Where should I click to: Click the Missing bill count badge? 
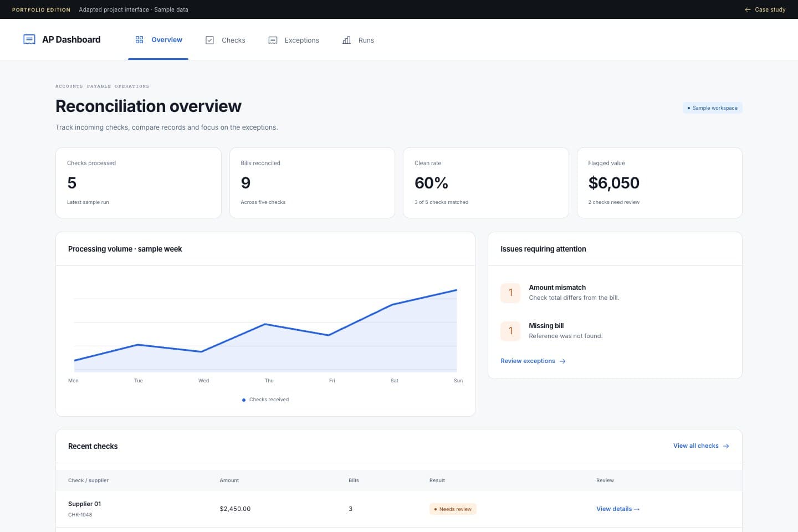[x=510, y=331]
